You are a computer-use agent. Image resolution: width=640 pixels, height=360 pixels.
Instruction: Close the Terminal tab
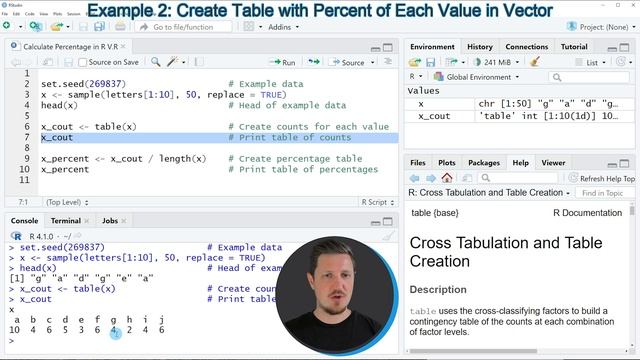pyautogui.click(x=87, y=221)
